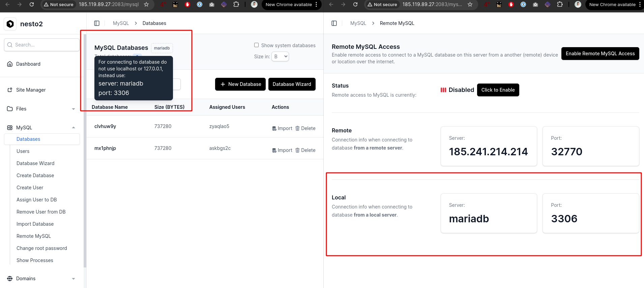Click the Domains globe icon
Viewport: 644px width, 288px height.
10,279
